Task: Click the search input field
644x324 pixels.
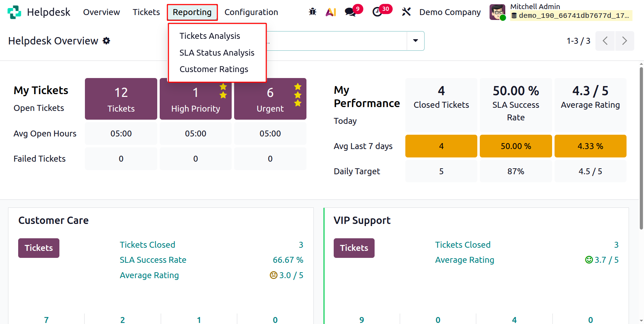Action: 335,41
